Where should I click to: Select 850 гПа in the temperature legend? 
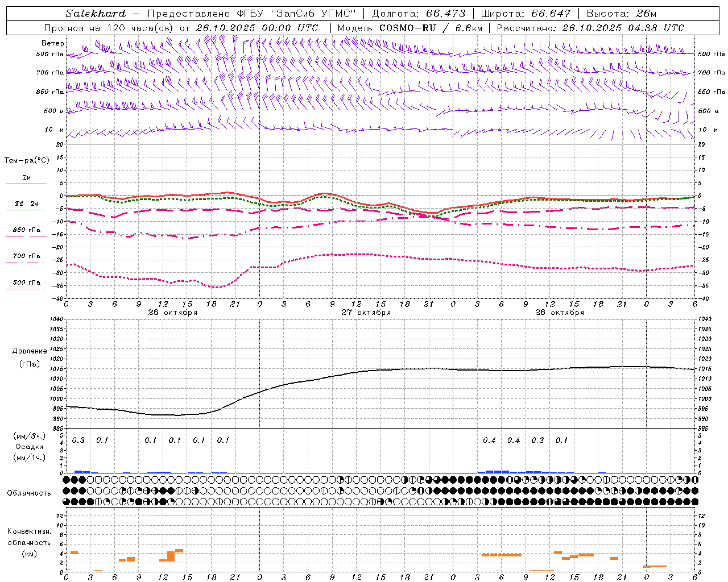(x=27, y=230)
